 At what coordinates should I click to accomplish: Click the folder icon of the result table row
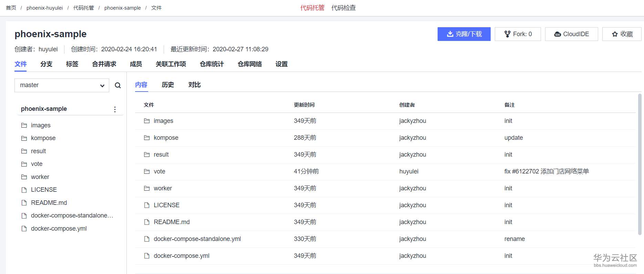coord(147,155)
